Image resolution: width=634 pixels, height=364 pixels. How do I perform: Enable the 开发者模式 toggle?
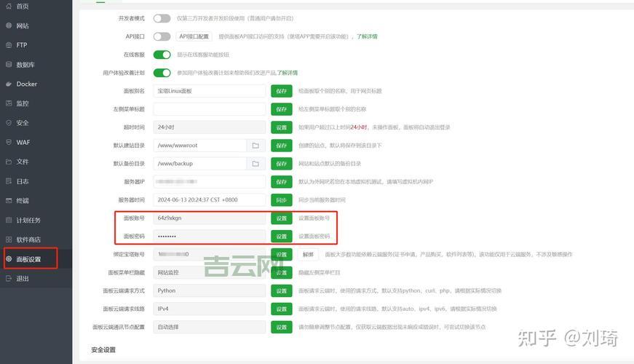(162, 18)
